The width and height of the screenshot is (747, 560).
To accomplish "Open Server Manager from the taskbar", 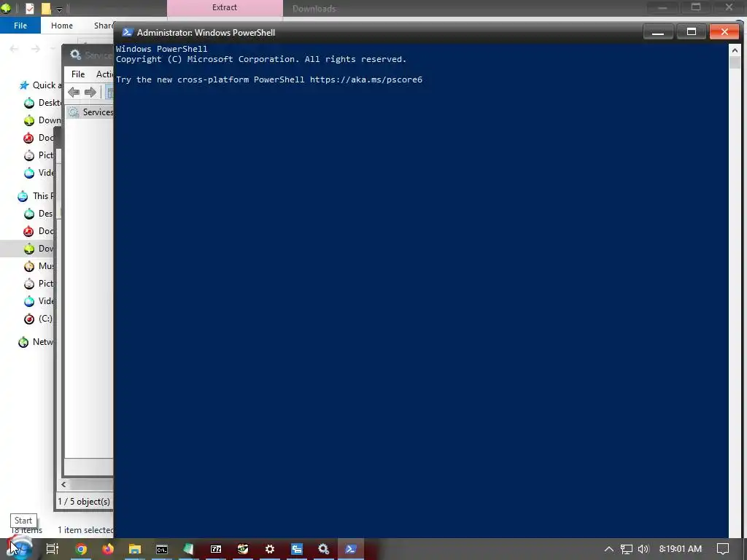I will coord(297,549).
